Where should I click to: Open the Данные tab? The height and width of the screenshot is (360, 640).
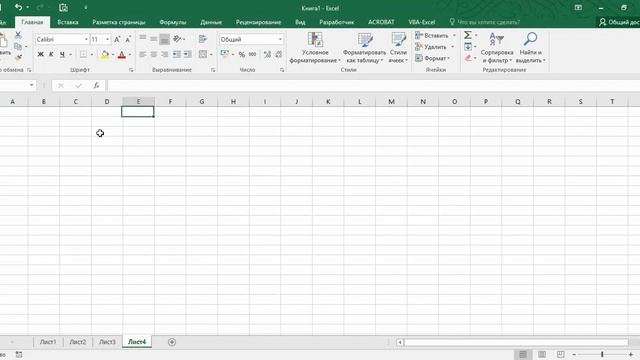click(x=211, y=22)
